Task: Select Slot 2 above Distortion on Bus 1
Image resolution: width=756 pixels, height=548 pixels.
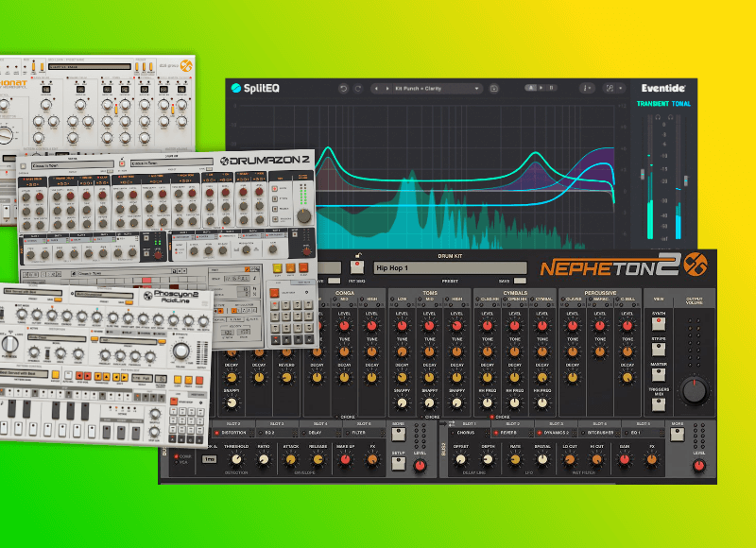Action: (233, 423)
